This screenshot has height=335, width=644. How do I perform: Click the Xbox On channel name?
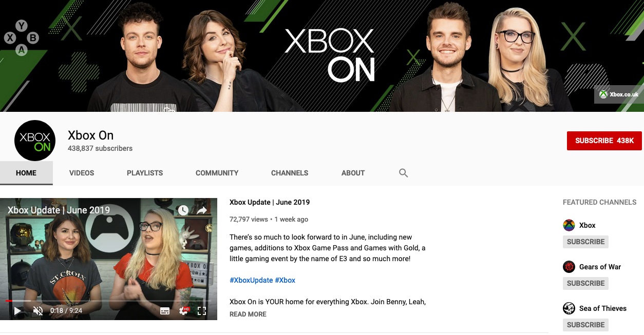click(91, 135)
